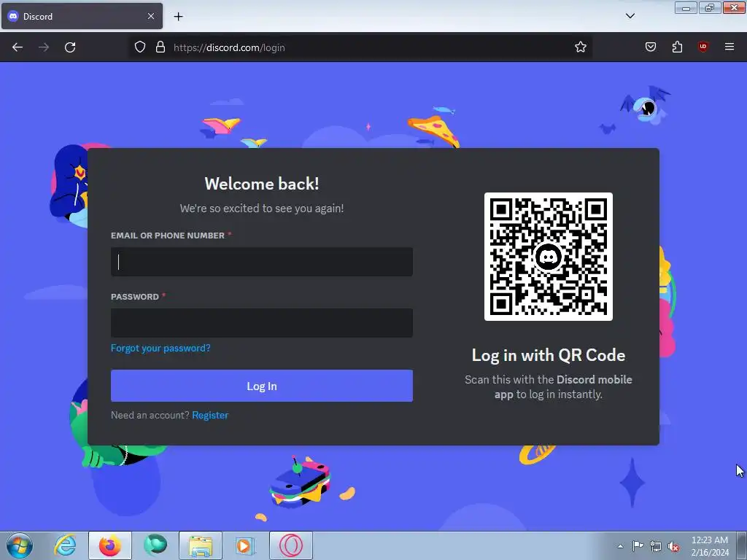Open the Firefox extensions puzzle icon
This screenshot has height=560, width=747.
(677, 47)
